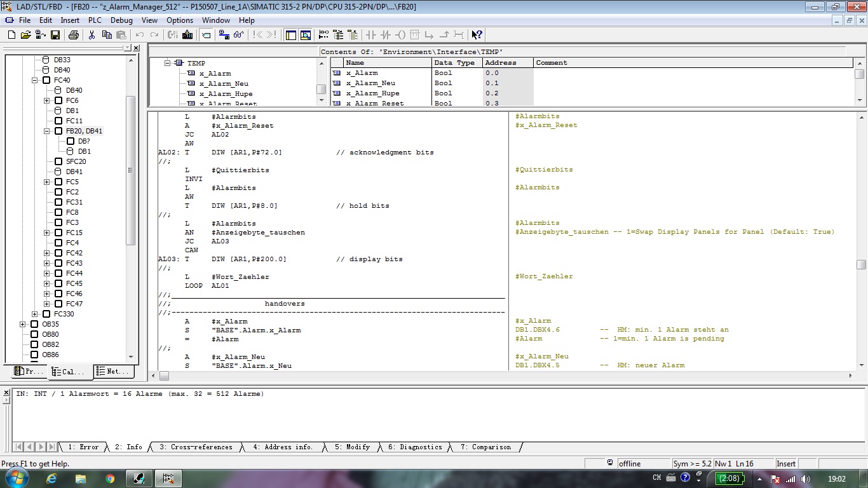Open Windows Explorer from the taskbar

pyautogui.click(x=81, y=478)
